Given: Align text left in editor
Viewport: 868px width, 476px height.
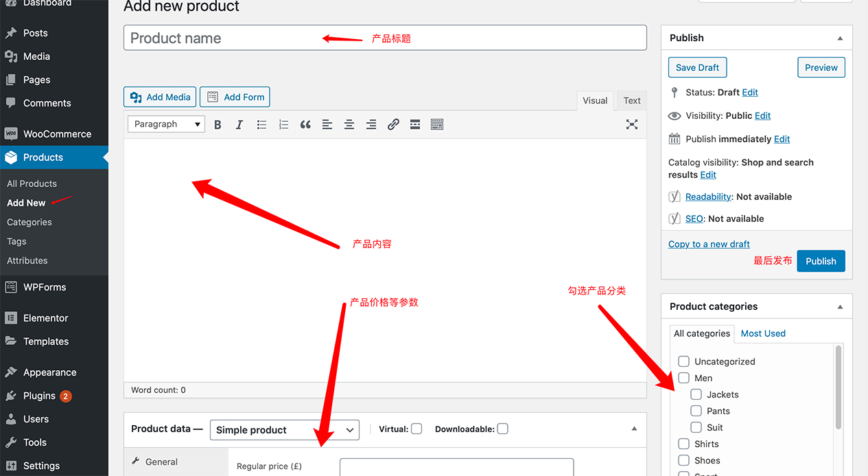Looking at the screenshot, I should click(x=327, y=124).
